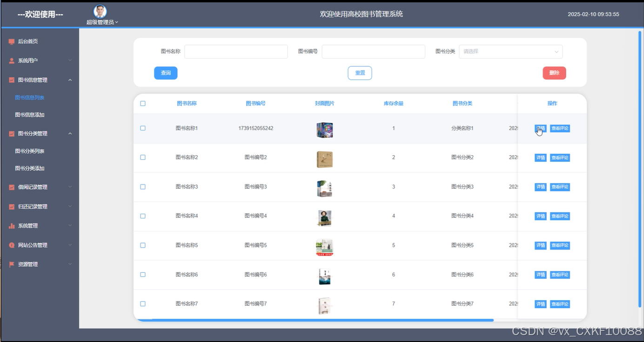644x342 pixels.
Task: Select 图书分类添加 submenu item
Action: (30, 168)
